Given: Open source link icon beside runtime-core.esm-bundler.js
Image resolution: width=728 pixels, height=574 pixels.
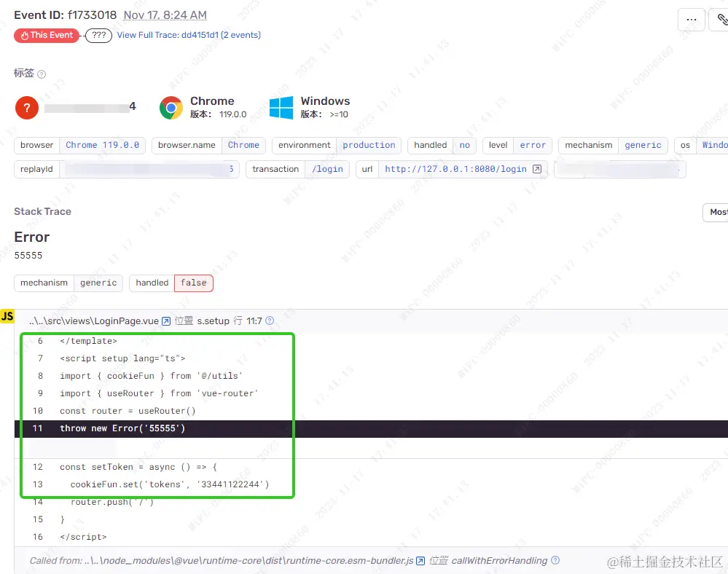Looking at the screenshot, I should tap(420, 561).
